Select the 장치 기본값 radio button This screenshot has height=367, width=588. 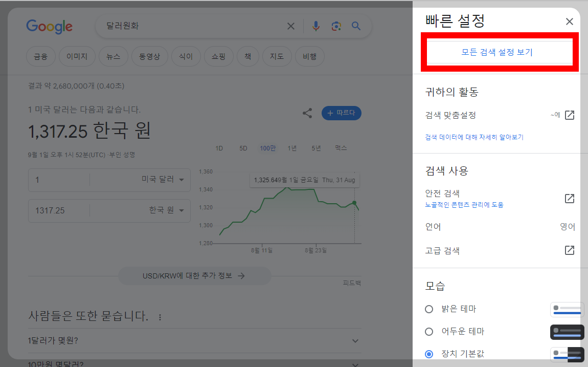pos(428,354)
